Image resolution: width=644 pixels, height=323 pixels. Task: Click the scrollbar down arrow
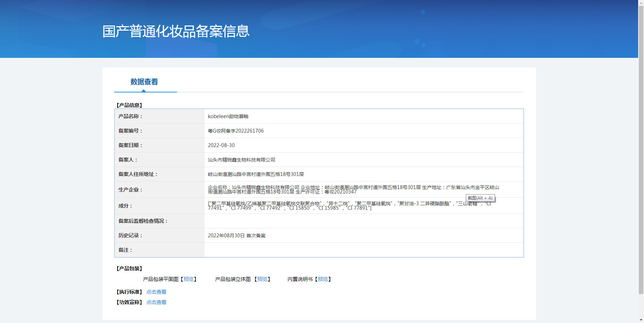click(x=641, y=320)
